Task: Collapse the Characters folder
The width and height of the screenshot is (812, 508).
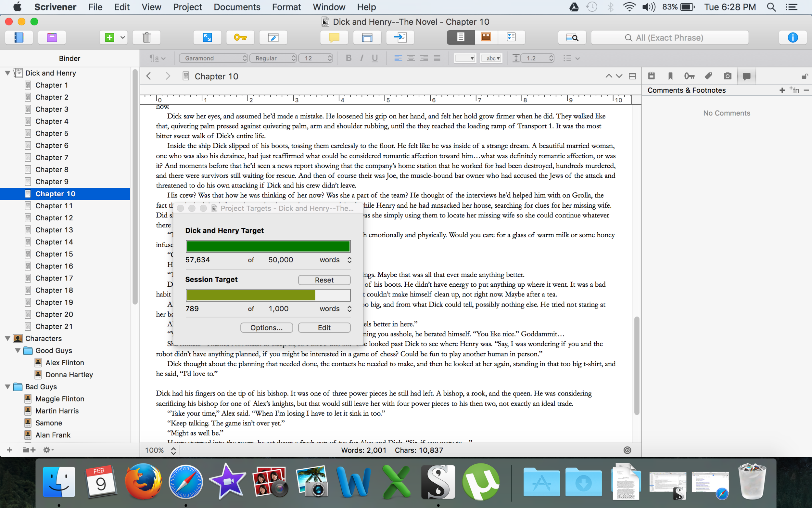Action: point(7,338)
